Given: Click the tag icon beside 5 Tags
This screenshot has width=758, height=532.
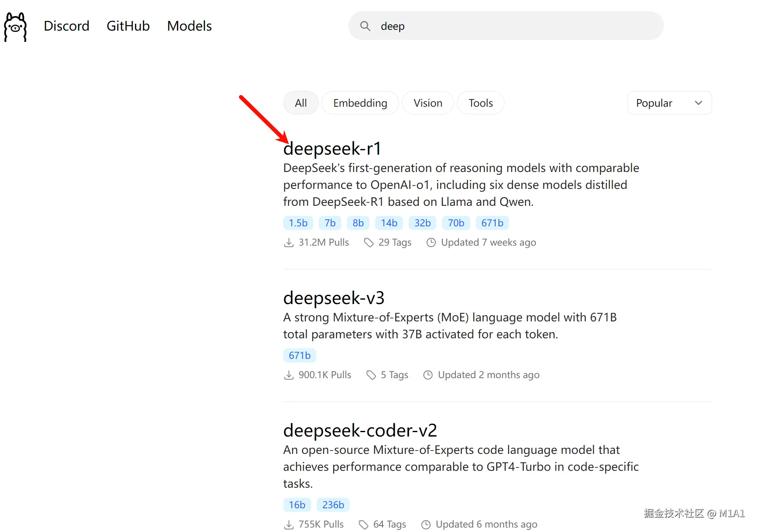Looking at the screenshot, I should point(371,375).
